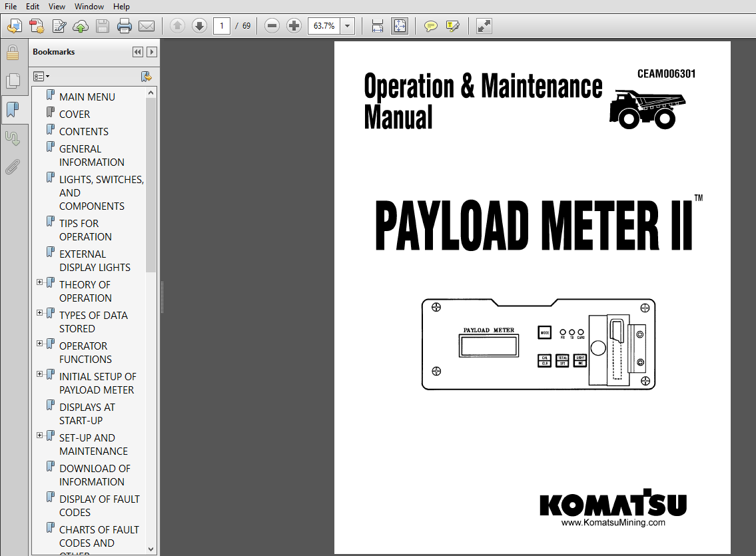Collapse the Bookmarks panel with double-arrow button
This screenshot has width=756, height=556.
point(138,52)
